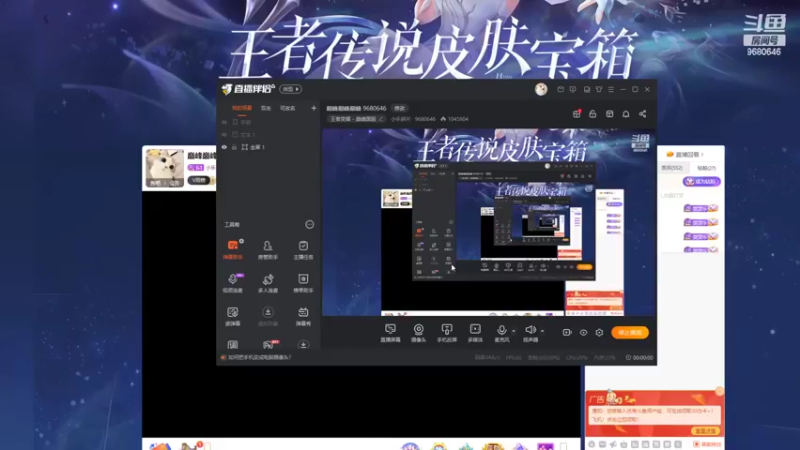Viewport: 800px width, 450px height.
Task: Add a new scene with plus
Action: coord(313,108)
